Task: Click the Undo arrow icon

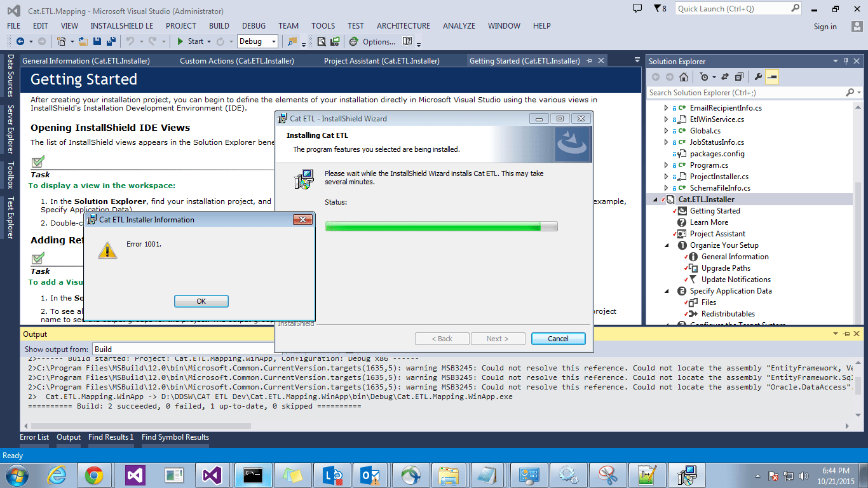Action: click(130, 41)
